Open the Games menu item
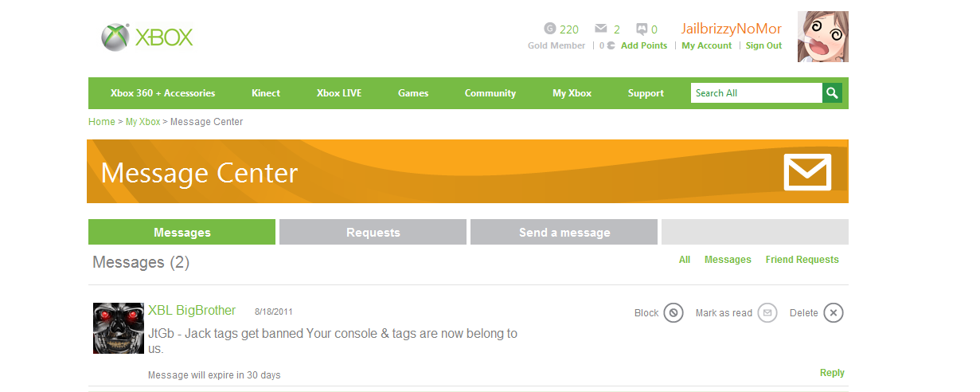 tap(413, 93)
